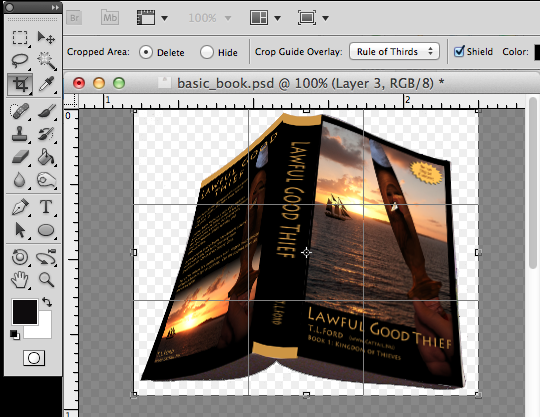Click the bottom-middle crop handle
Image resolution: width=540 pixels, height=417 pixels.
pos(306,395)
